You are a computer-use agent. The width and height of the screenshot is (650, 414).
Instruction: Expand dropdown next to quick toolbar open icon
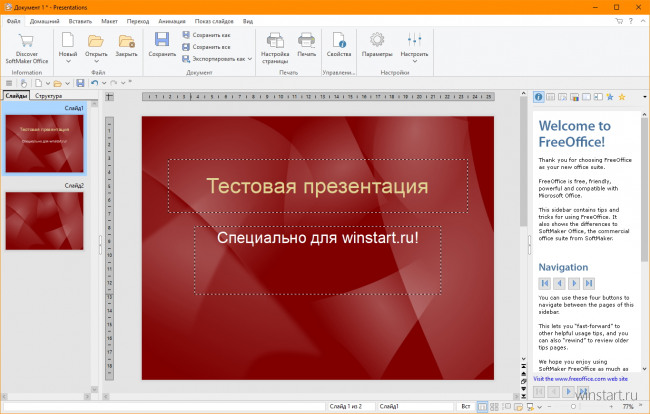[67, 83]
